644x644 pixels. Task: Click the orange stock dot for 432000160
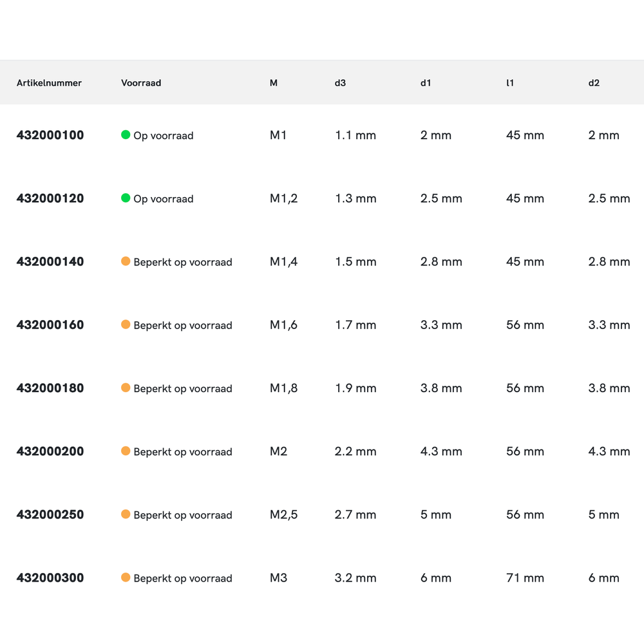[x=126, y=325]
